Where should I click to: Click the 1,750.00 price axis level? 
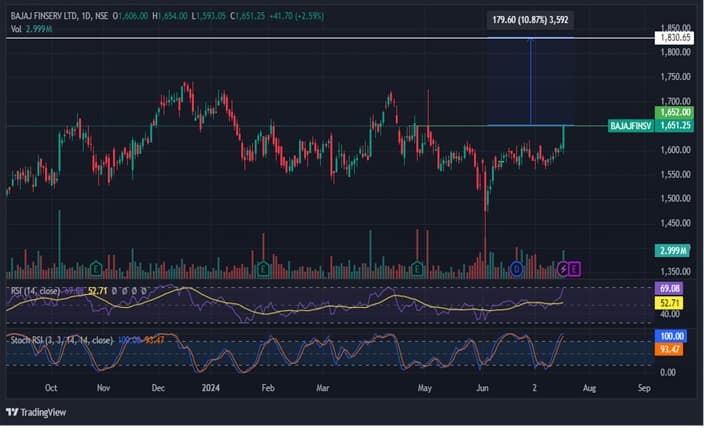click(x=675, y=77)
